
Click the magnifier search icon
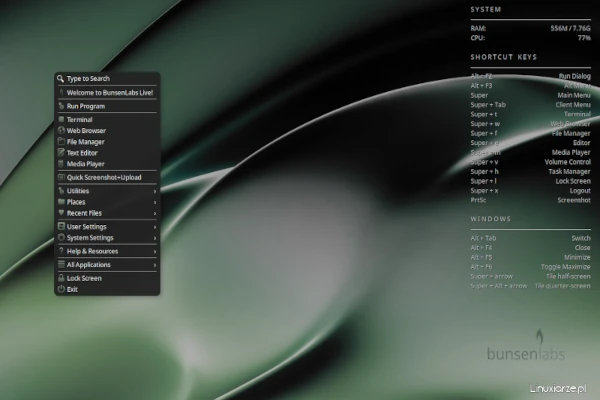61,78
